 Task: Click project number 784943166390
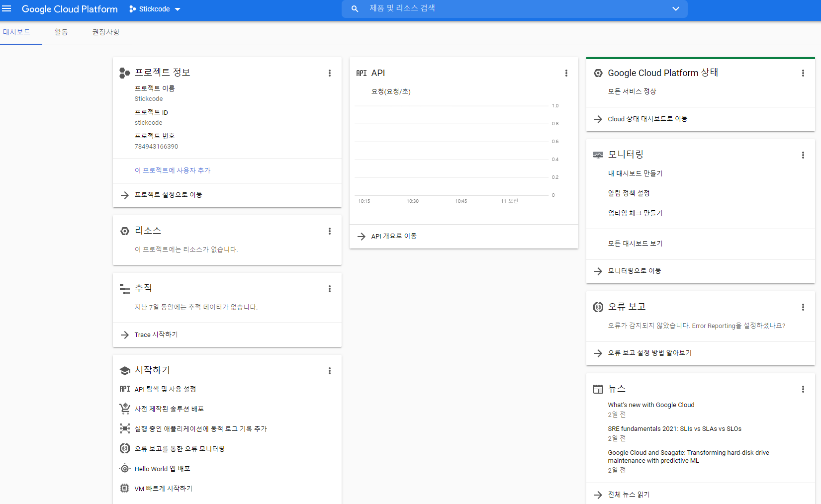point(156,147)
